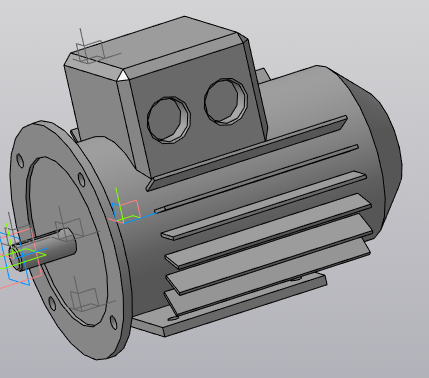Pick the gray coordinate system atop terminal box
The height and width of the screenshot is (378, 429).
click(x=94, y=50)
